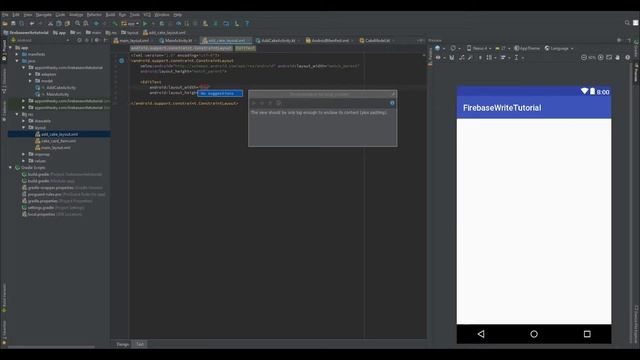Open the View menu
Image resolution: width=640 pixels, height=360 pixels.
[x=27, y=15]
